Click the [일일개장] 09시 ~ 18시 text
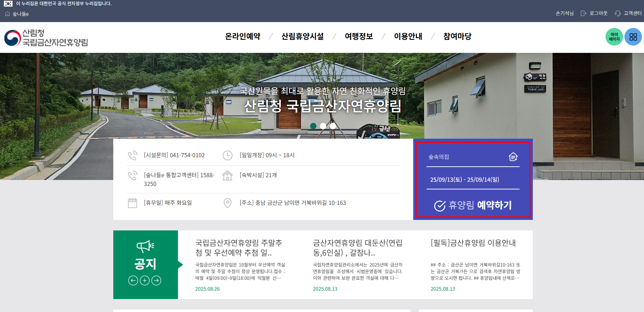644x312 pixels. click(x=267, y=155)
